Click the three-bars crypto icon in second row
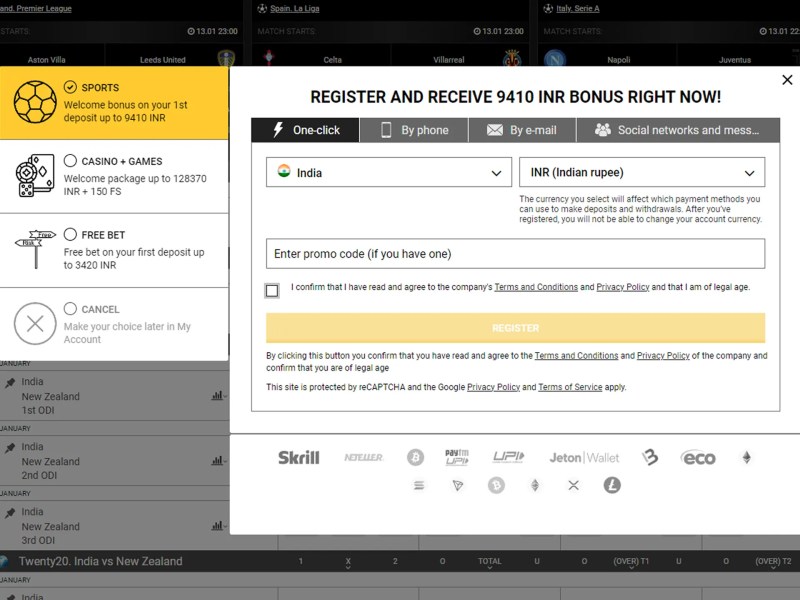Screen dimensions: 800x600 419,485
